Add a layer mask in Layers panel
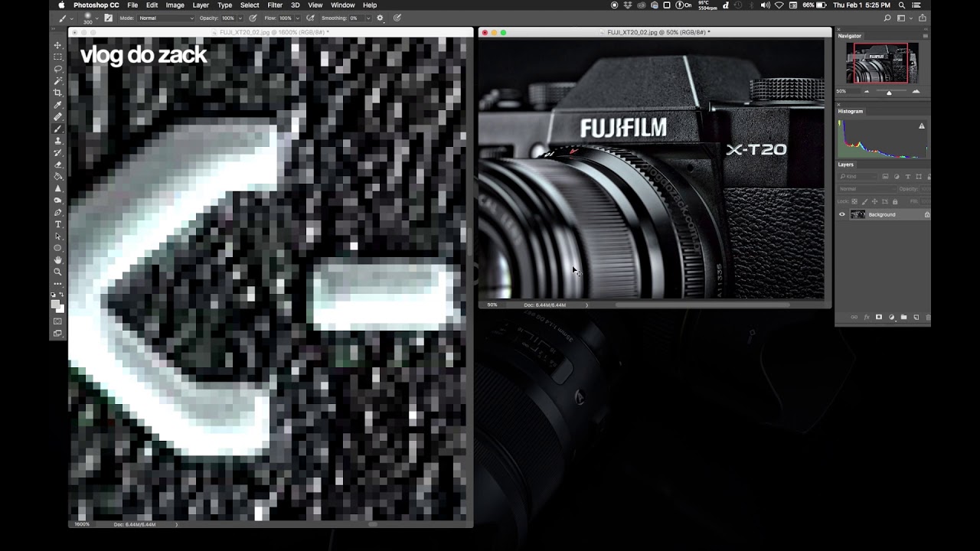Image resolution: width=980 pixels, height=551 pixels. [879, 317]
